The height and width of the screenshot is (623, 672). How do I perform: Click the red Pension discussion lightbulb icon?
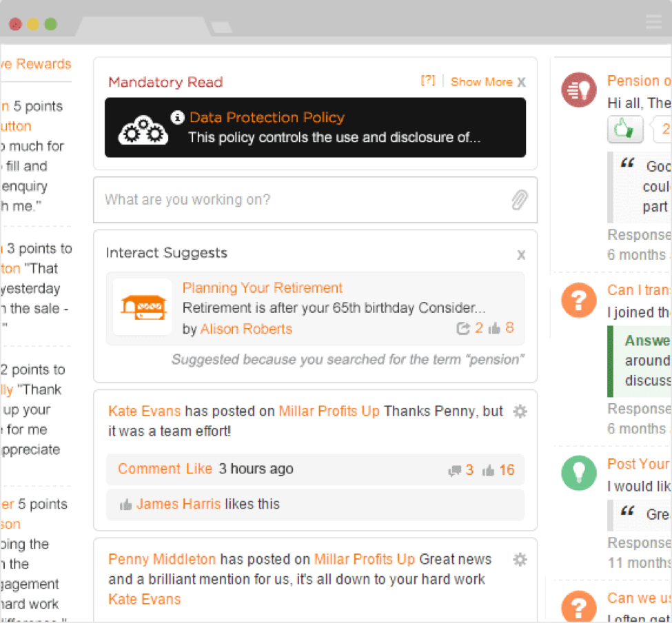point(579,90)
